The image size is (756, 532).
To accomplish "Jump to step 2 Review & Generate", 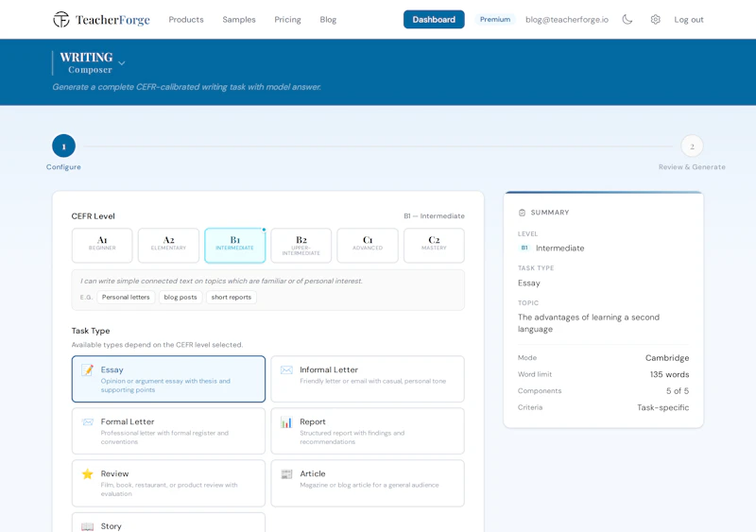I will pyautogui.click(x=692, y=146).
